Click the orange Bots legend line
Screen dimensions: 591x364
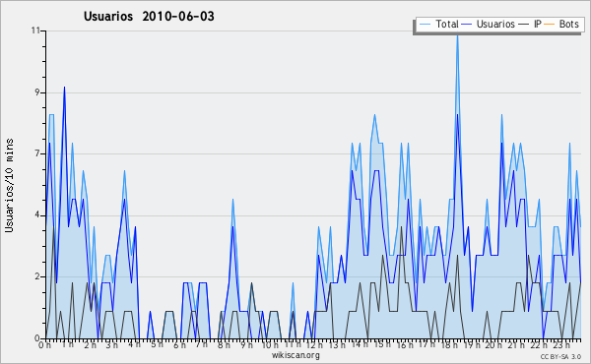tap(550, 25)
